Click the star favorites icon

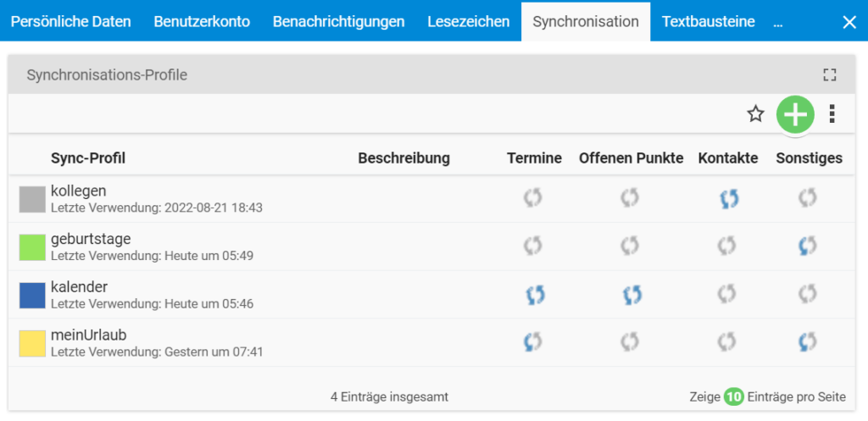pos(755,114)
